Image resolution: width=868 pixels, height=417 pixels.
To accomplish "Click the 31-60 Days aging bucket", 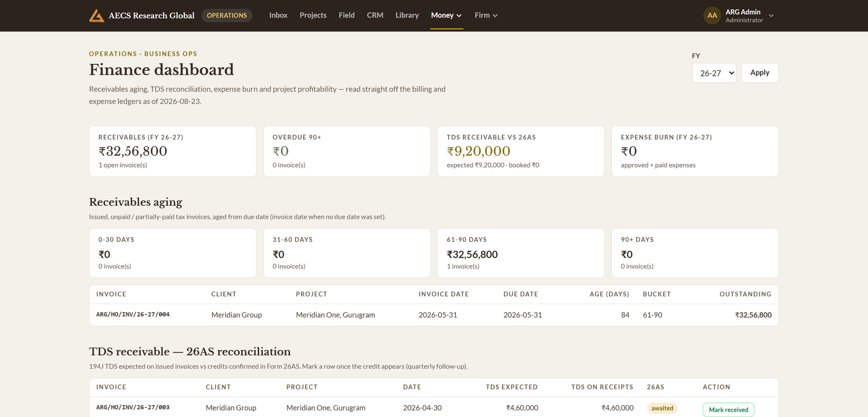I will [x=347, y=253].
